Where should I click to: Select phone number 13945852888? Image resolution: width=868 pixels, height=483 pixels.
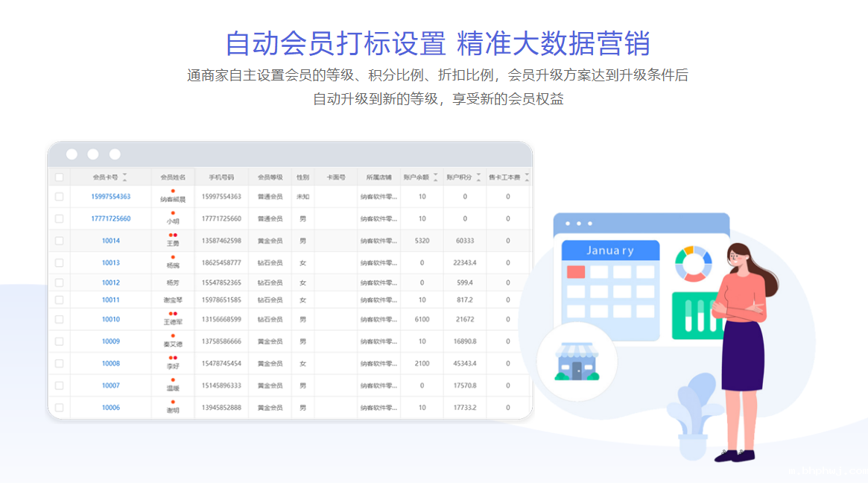tap(221, 408)
